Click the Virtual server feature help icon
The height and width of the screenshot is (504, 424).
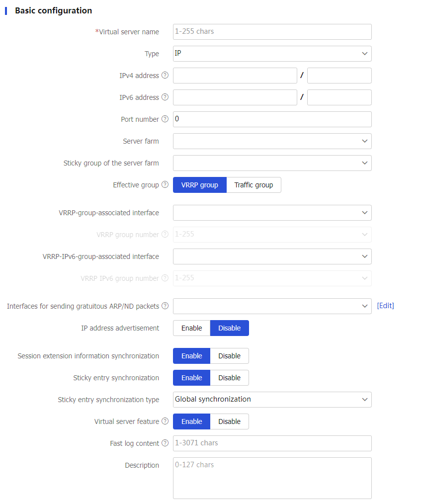click(165, 421)
